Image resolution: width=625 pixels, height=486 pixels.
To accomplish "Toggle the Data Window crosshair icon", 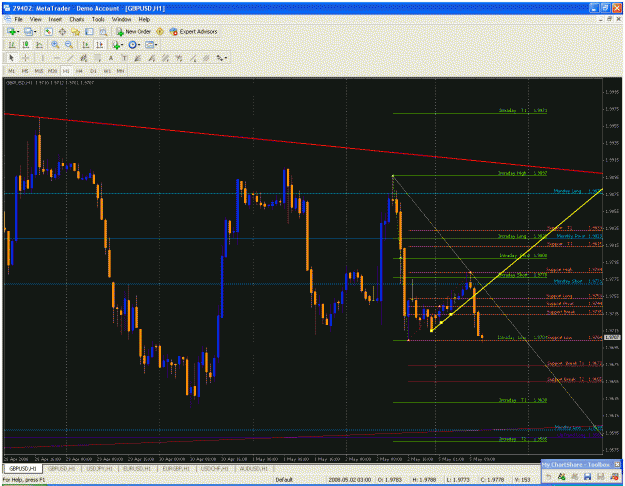I will 62,31.
